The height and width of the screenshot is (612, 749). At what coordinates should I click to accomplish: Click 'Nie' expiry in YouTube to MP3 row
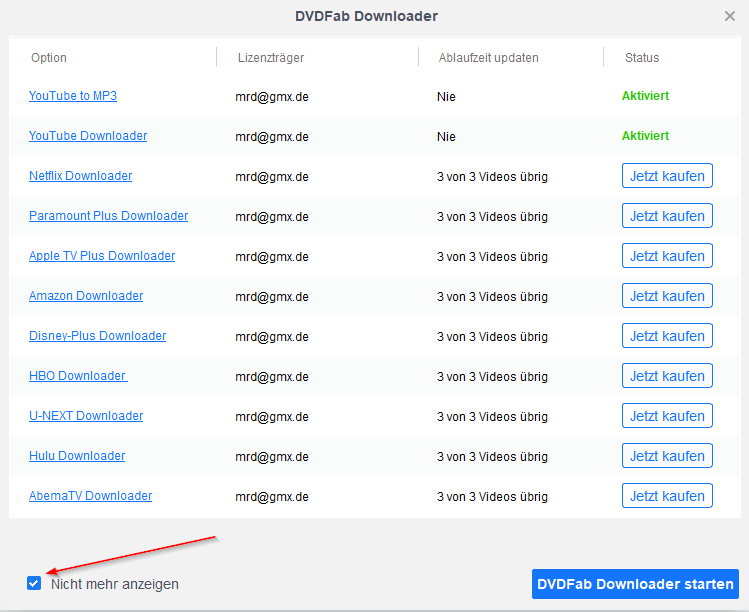[x=446, y=97]
